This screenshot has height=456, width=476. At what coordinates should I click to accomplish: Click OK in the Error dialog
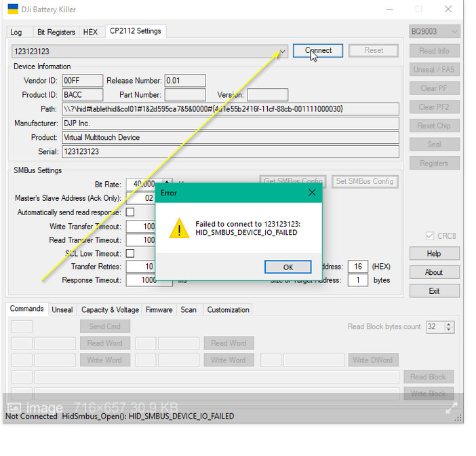point(287,267)
